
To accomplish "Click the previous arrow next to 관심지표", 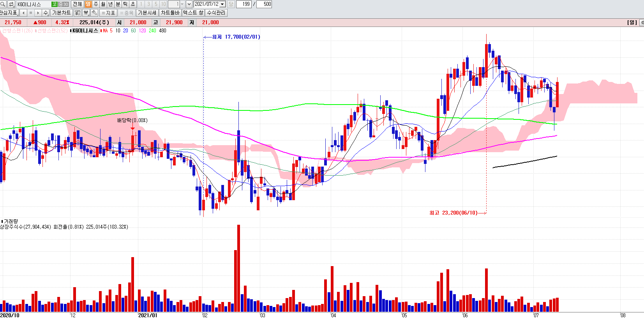I will pyautogui.click(x=23, y=13).
